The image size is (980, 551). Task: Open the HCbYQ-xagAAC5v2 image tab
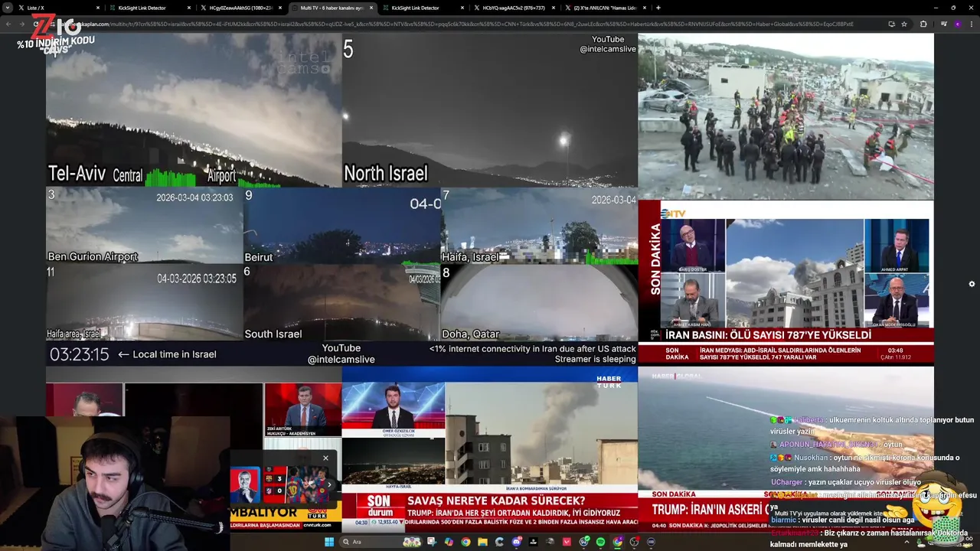[513, 8]
